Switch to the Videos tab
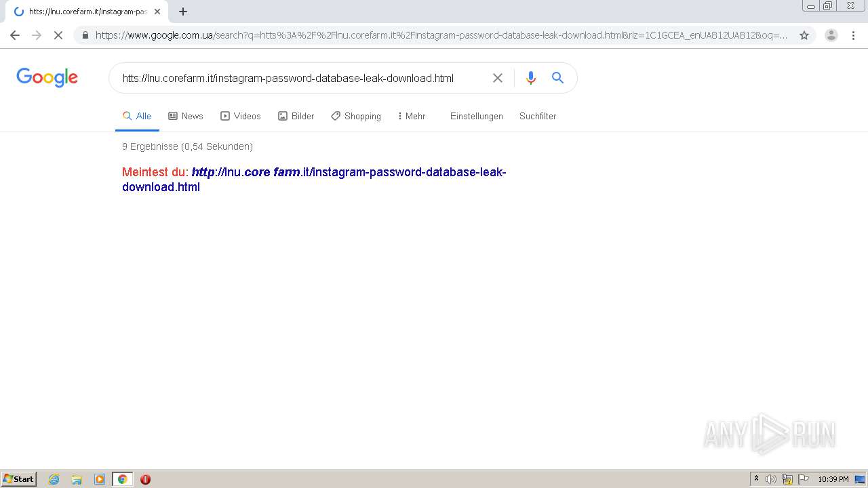This screenshot has height=488, width=868. [x=241, y=116]
